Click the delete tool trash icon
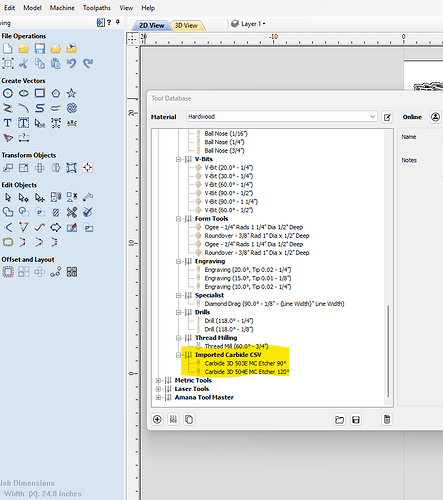Viewport: 443px width, 500px height. coord(387,419)
